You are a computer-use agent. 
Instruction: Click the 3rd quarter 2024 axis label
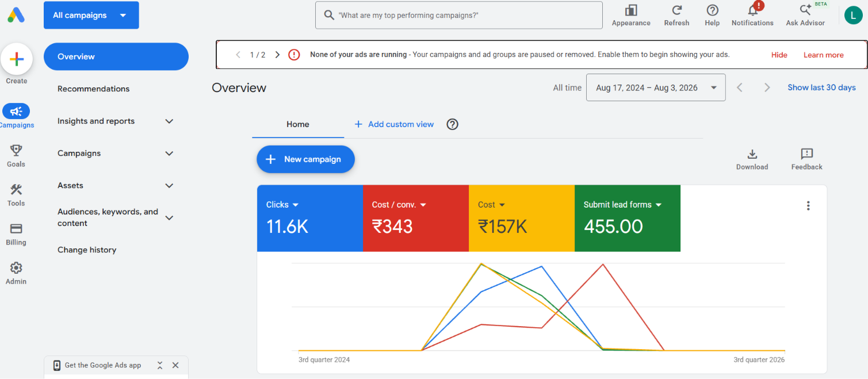(324, 360)
